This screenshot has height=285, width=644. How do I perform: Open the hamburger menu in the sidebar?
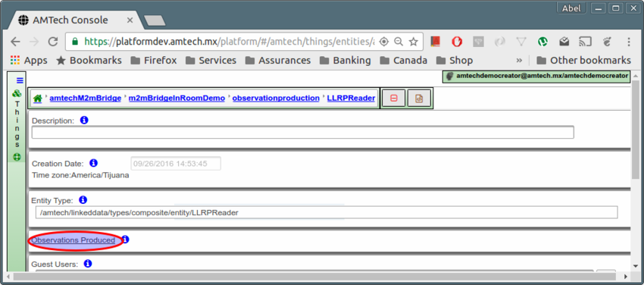[x=20, y=80]
